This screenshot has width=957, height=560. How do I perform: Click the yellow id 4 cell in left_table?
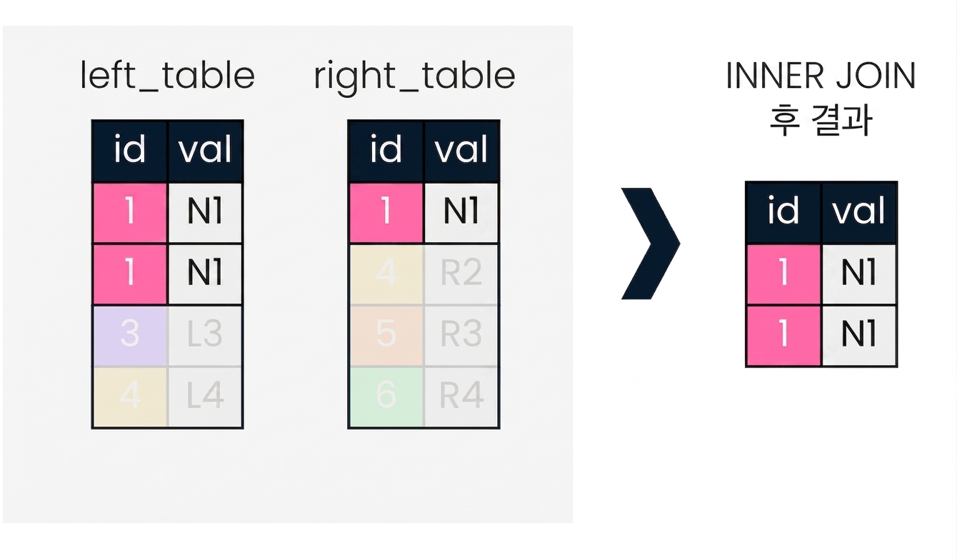pyautogui.click(x=130, y=397)
